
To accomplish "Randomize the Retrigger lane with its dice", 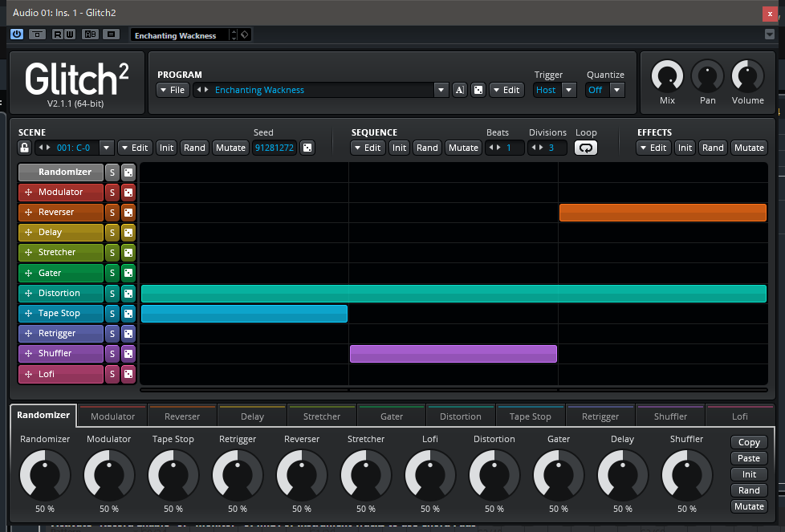I will point(128,333).
